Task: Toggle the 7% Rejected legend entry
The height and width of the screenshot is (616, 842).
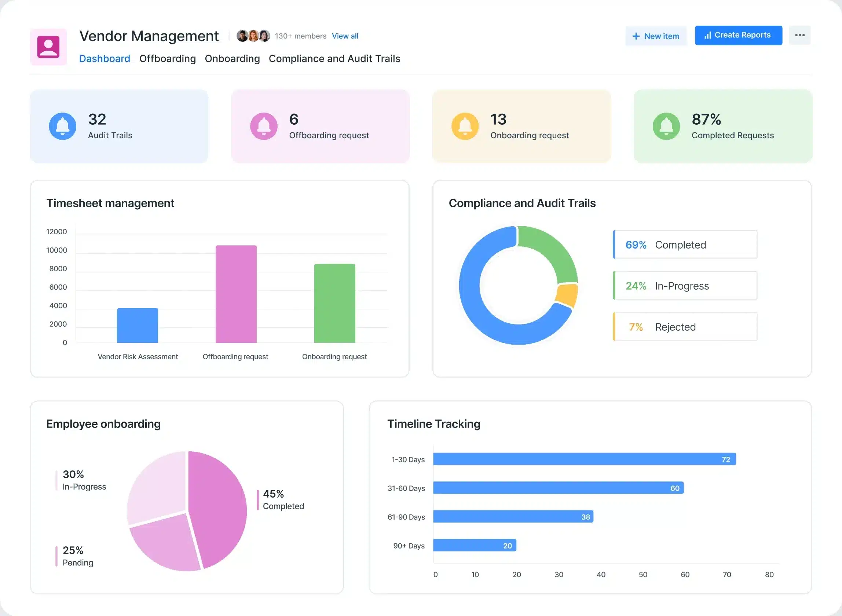Action: click(x=685, y=327)
